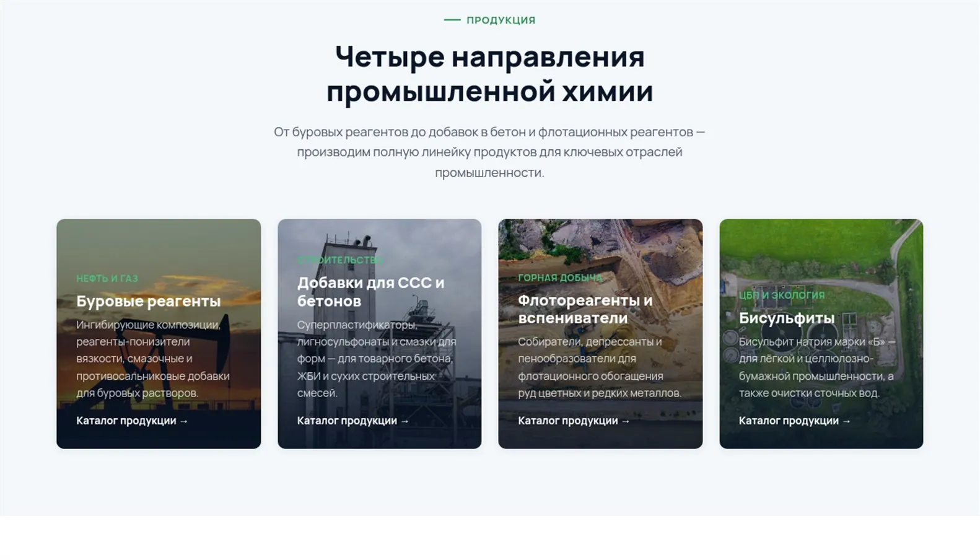Click the ГОРНАЯ ДОБЫЧА category label
Viewport: 980px width, 560px height.
[560, 278]
